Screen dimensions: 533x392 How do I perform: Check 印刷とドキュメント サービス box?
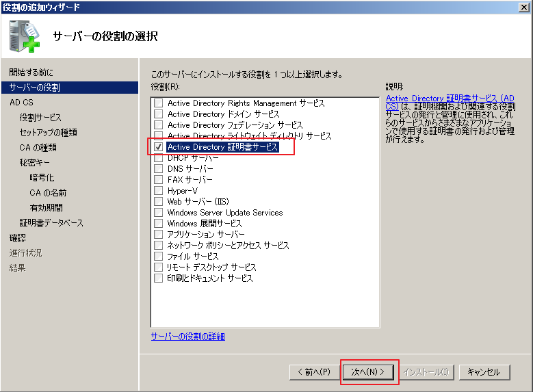pyautogui.click(x=159, y=278)
